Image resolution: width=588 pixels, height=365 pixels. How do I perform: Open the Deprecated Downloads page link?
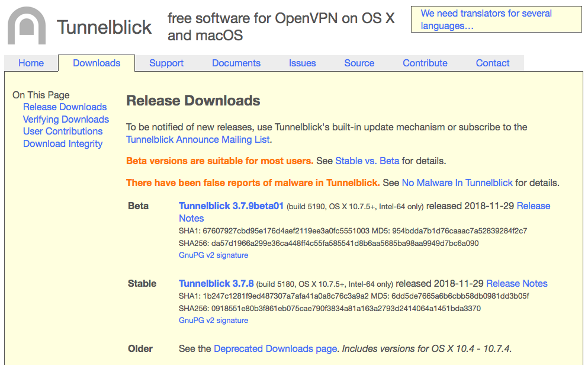(x=275, y=349)
